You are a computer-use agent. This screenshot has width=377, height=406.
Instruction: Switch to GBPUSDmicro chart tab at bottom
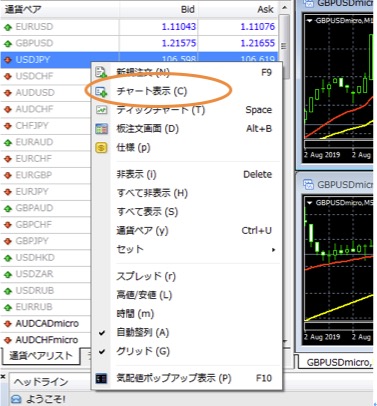point(337,362)
